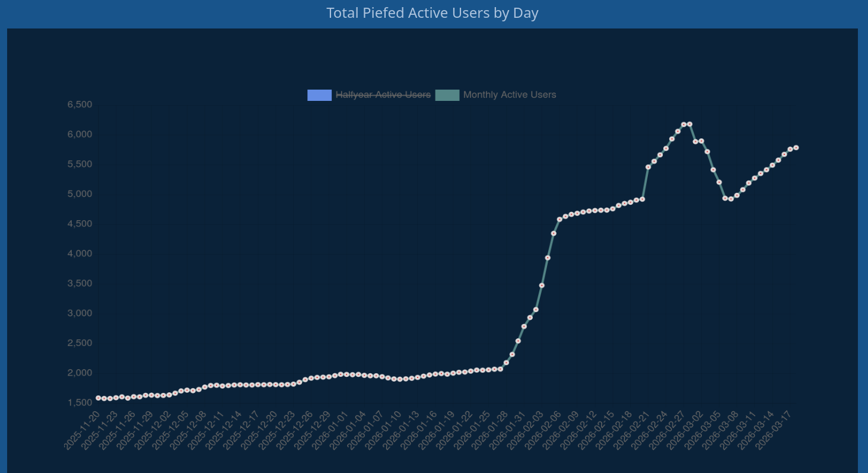Click the teal Monthly legend color box
Image resolution: width=868 pixels, height=473 pixels.
click(x=447, y=95)
